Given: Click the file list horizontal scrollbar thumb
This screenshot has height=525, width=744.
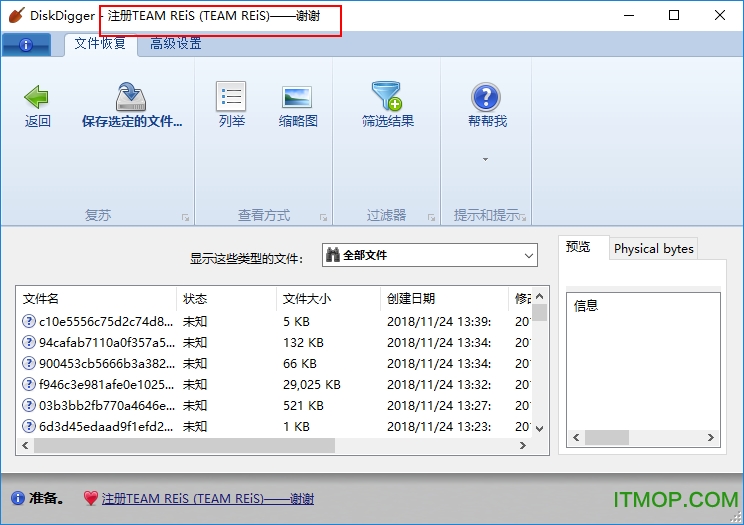Looking at the screenshot, I should point(184,445).
